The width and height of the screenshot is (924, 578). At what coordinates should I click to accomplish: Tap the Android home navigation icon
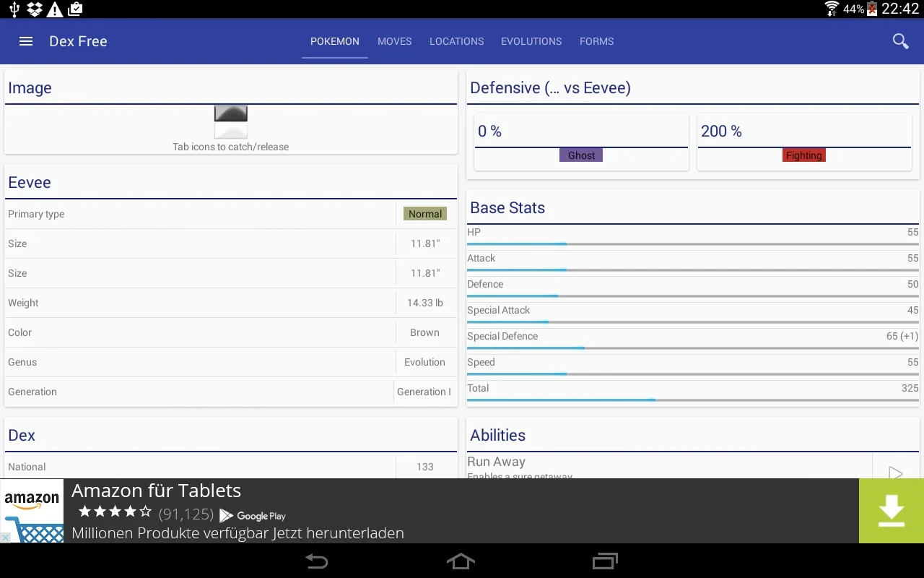point(461,561)
